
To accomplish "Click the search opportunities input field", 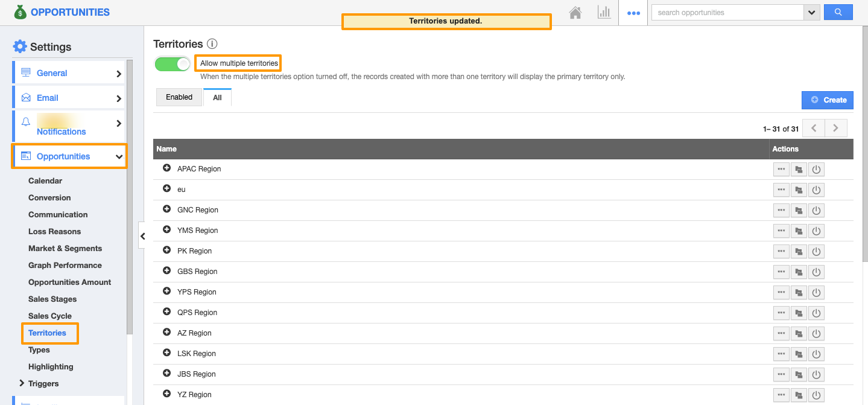I will click(x=727, y=13).
